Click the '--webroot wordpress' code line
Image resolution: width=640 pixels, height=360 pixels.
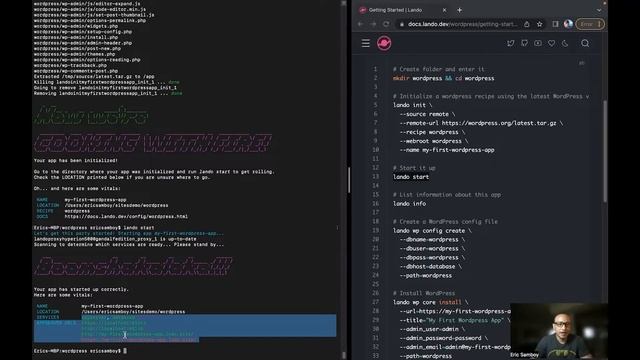click(434, 141)
